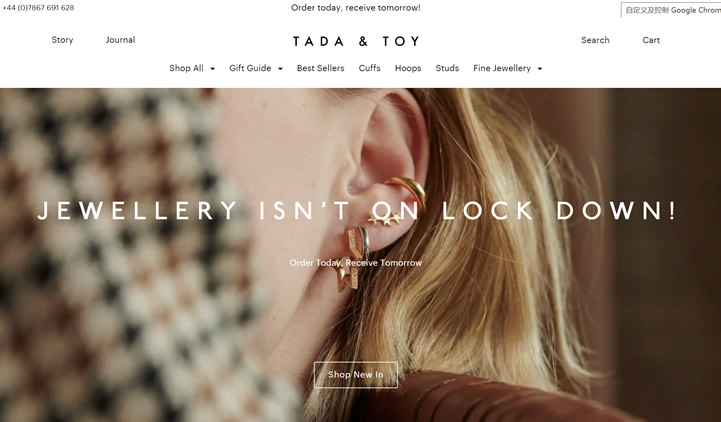Select the Studs menu item
This screenshot has width=721, height=422.
point(447,68)
